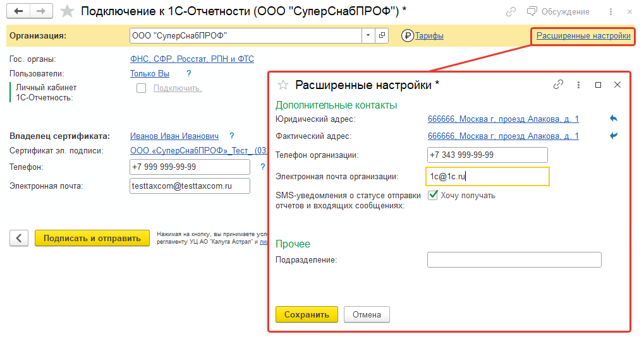Show help with the question mark beside the Телефон field
Screen dimensions: 644x344
[262, 167]
